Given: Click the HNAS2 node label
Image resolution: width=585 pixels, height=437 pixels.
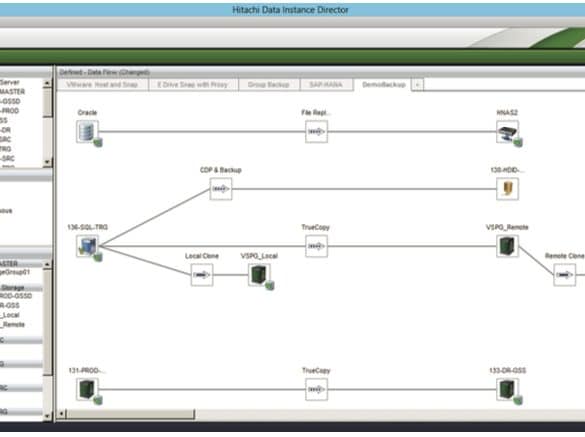Looking at the screenshot, I should click(x=507, y=112).
